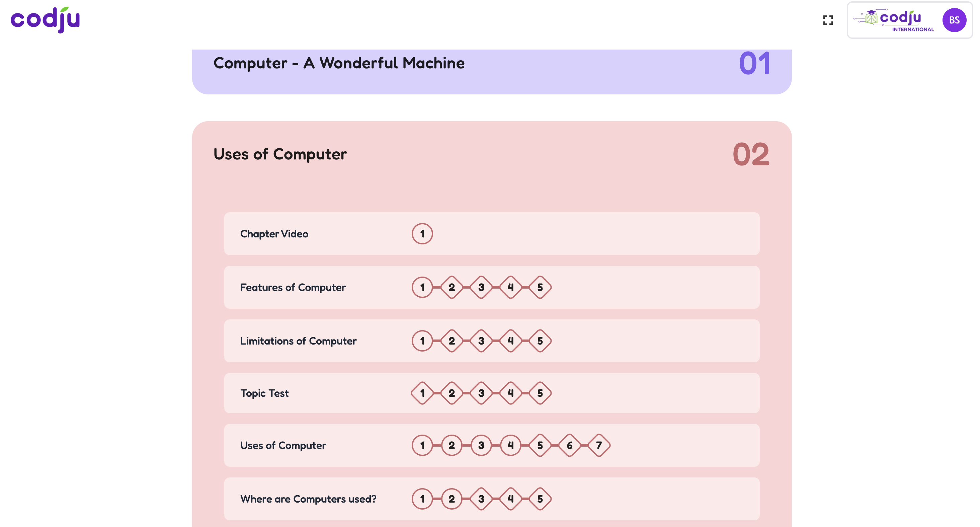Open step 1 of Uses of Computer
This screenshot has height=527, width=980.
[422, 445]
